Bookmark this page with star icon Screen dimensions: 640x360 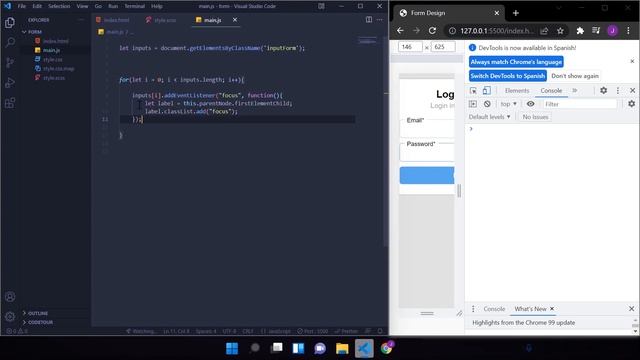pyautogui.click(x=560, y=31)
